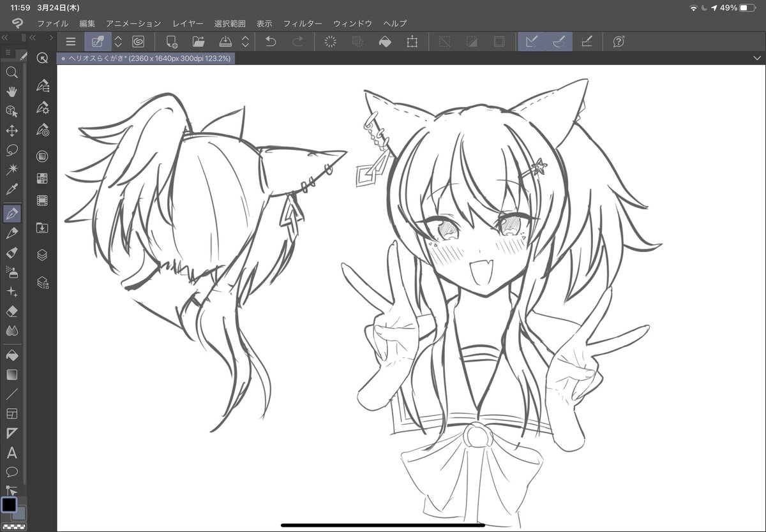The image size is (766, 532).
Task: Select the Eyedropper tool
Action: [11, 189]
